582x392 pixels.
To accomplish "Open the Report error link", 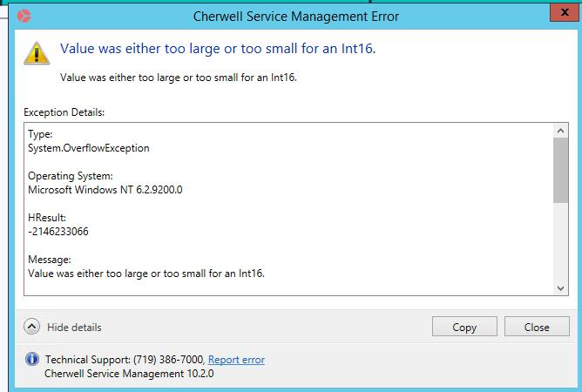I will [x=236, y=359].
